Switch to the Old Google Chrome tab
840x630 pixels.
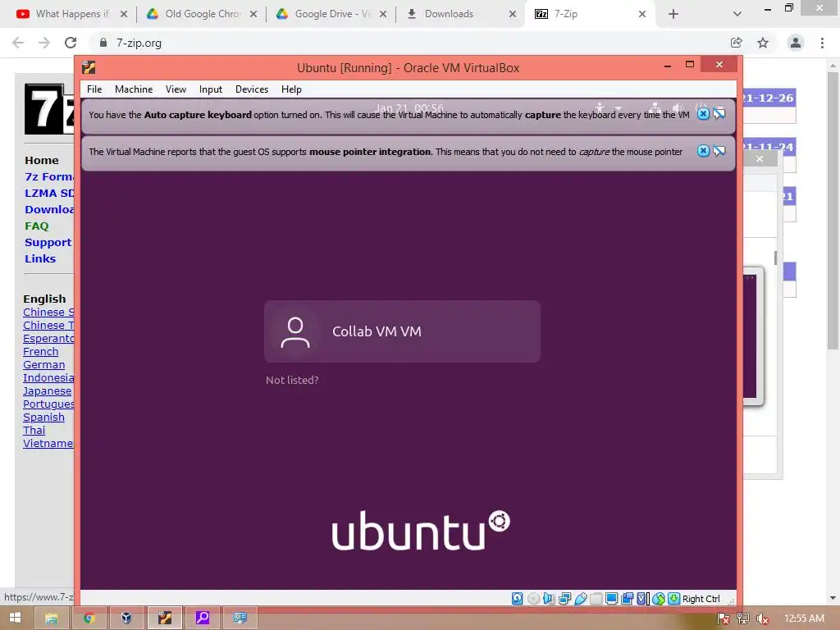(201, 14)
